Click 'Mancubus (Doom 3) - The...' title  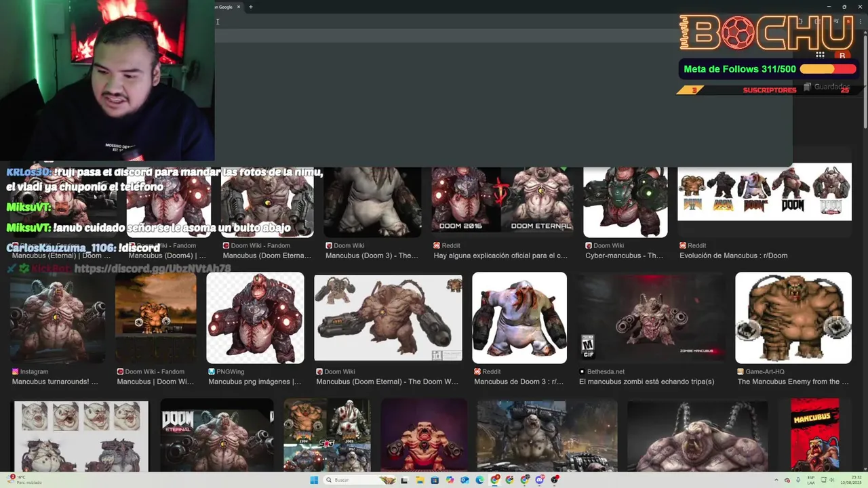tap(372, 256)
